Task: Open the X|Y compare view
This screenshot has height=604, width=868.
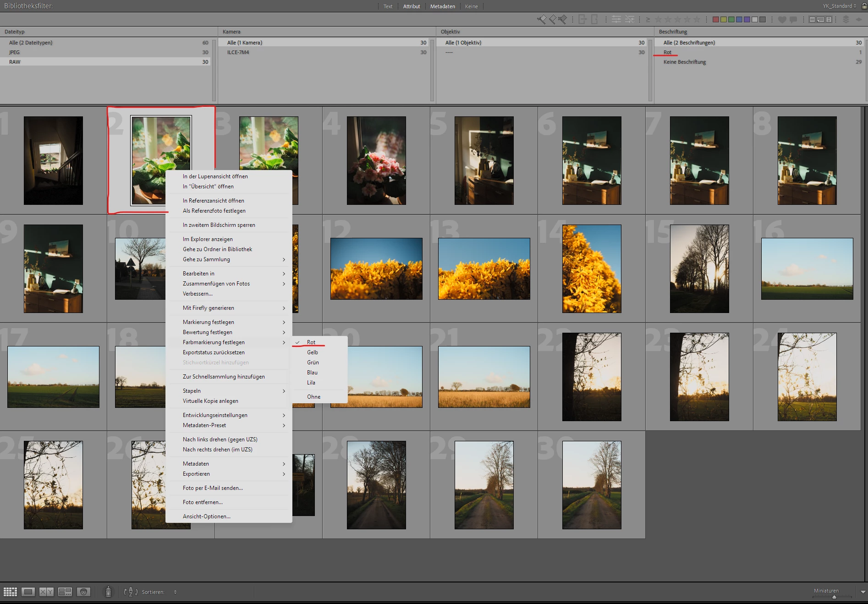Action: tap(46, 592)
